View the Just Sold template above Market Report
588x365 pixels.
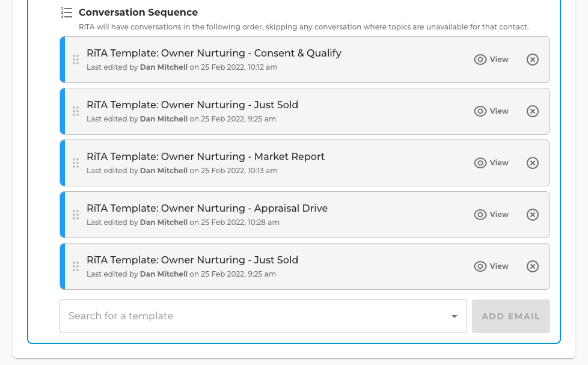coord(491,111)
